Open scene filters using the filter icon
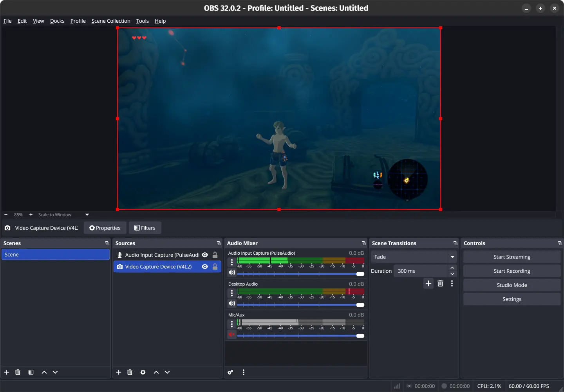This screenshot has width=564, height=392. coord(31,372)
